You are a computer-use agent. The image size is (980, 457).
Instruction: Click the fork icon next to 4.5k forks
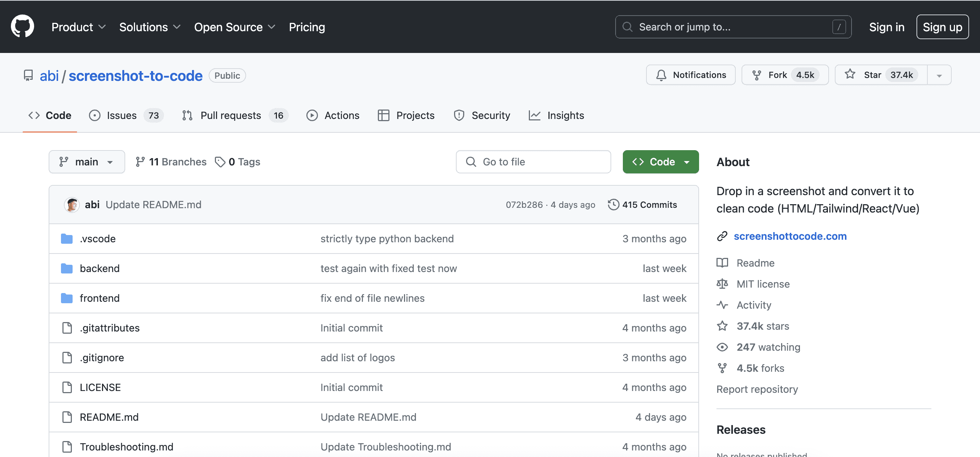pyautogui.click(x=722, y=368)
